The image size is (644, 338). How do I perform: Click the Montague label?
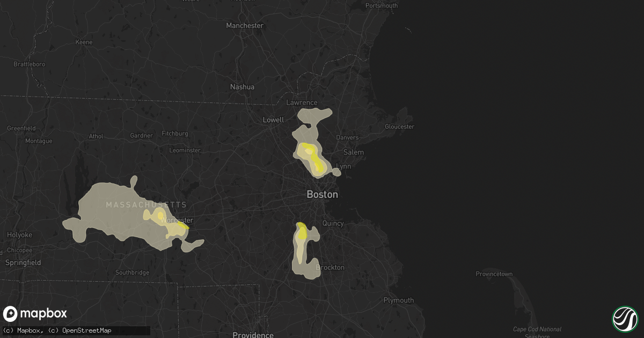39,141
